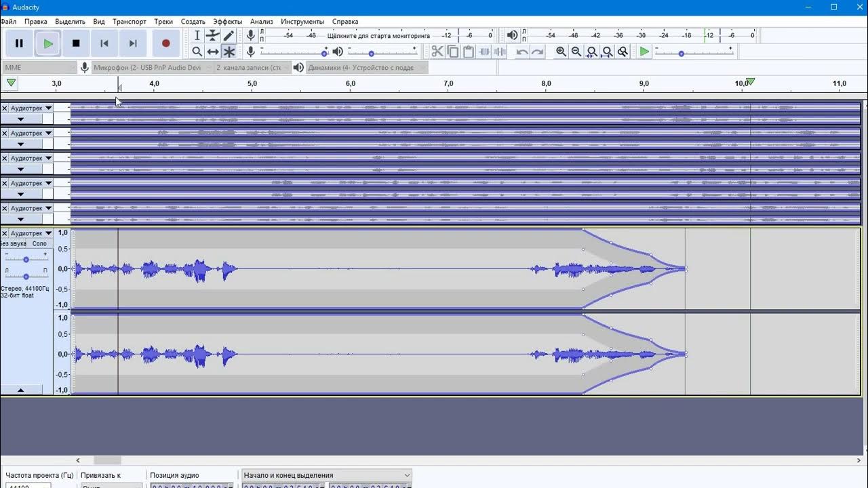
Task: Pause playback with the Pause button
Action: point(19,43)
